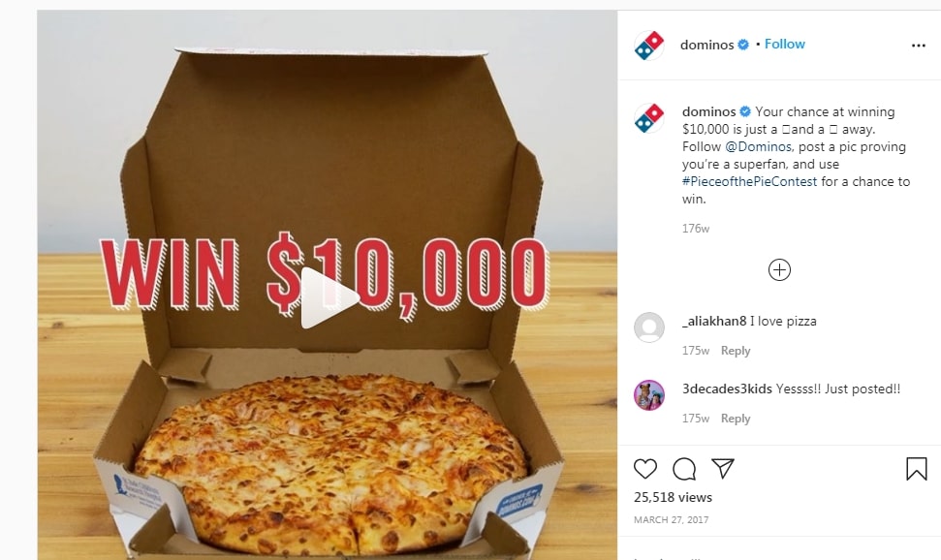Reply to _aliakhan8's comment
The width and height of the screenshot is (941, 560).
[736, 351]
